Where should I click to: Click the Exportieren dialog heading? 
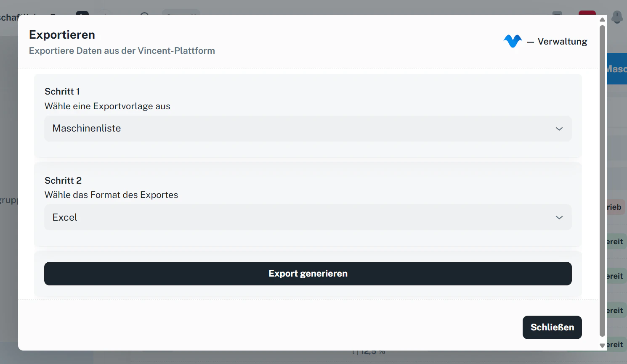[x=62, y=35]
